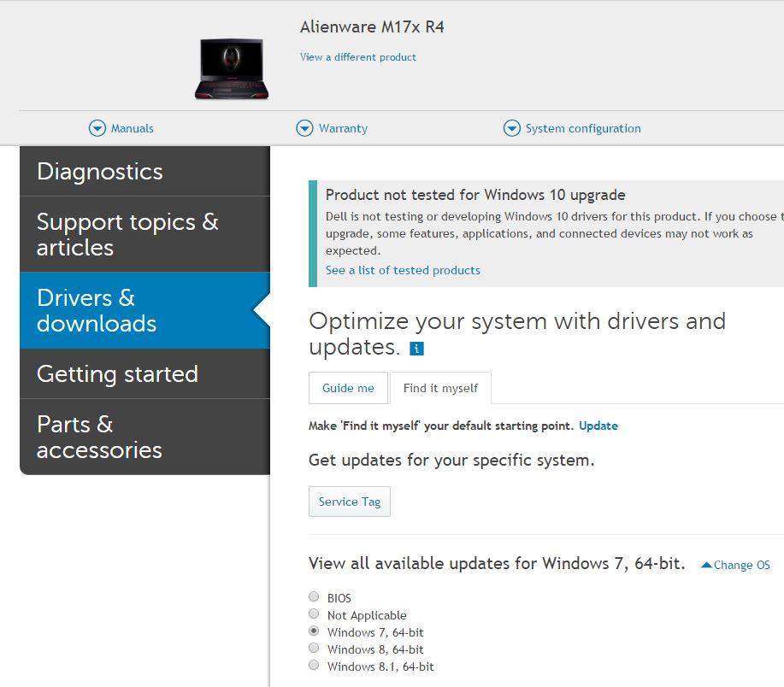
Task: Click the Manuals circular arrow icon
Action: (x=97, y=128)
